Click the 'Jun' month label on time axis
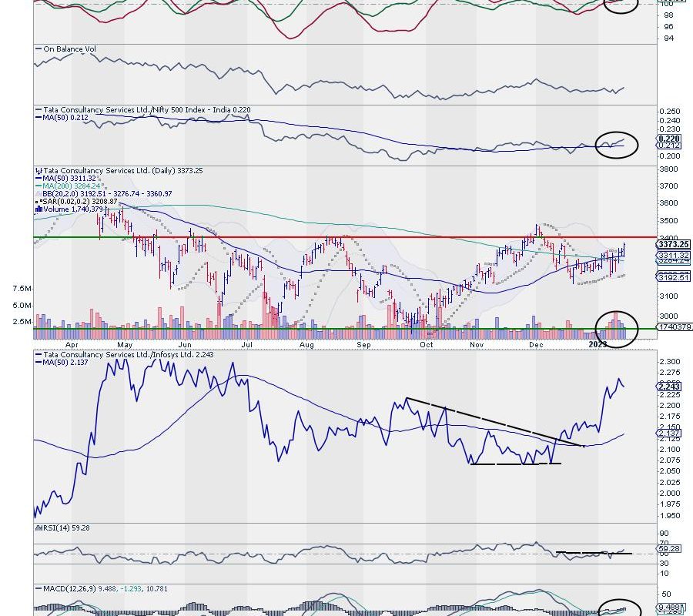This screenshot has height=616, width=693. 185,345
